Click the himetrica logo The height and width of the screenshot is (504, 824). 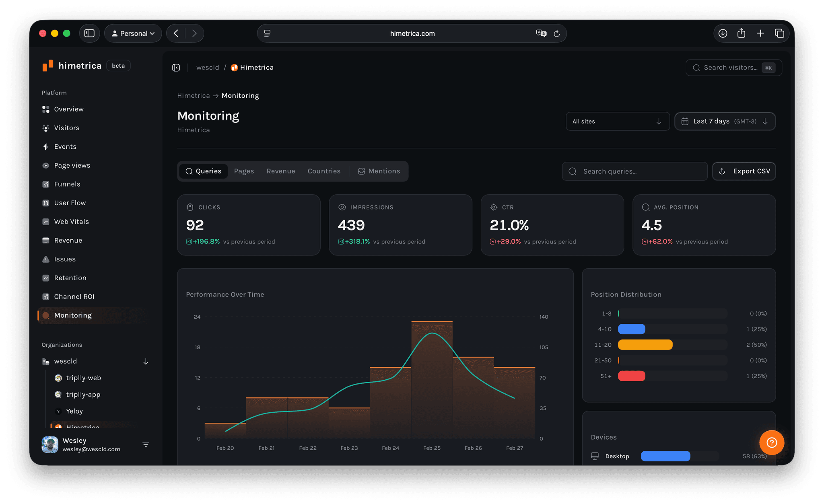tap(72, 66)
